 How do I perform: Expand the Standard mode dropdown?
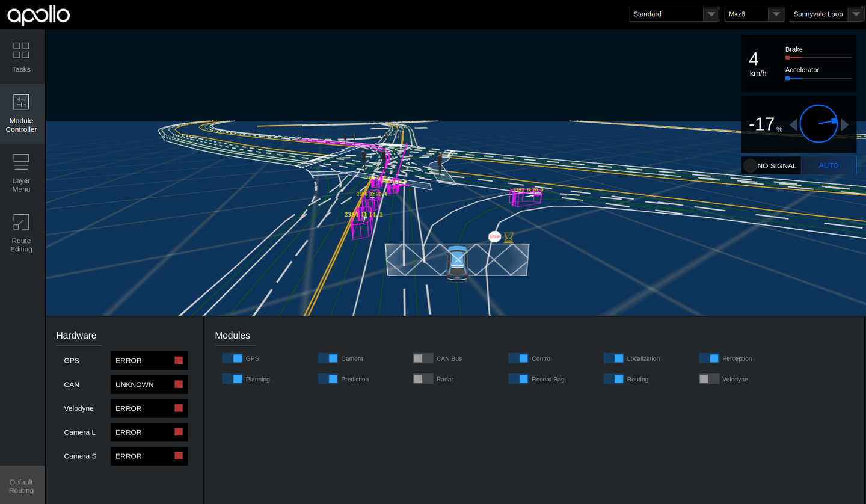pyautogui.click(x=674, y=14)
